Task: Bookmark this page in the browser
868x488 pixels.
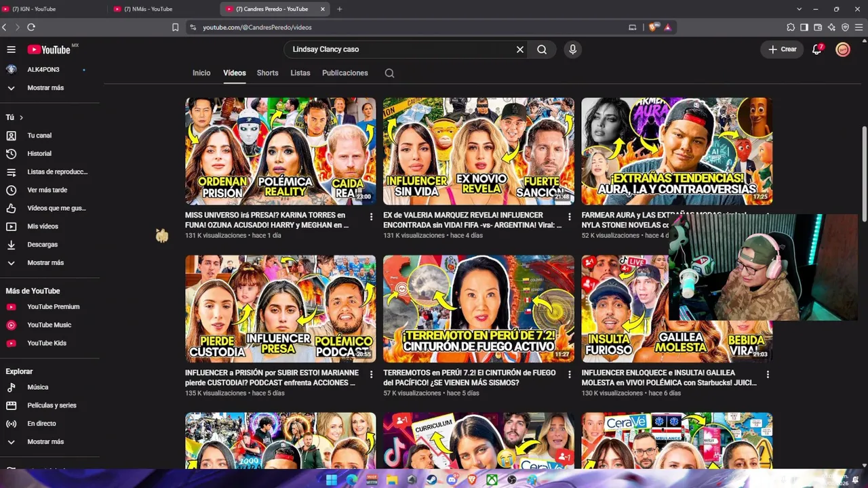Action: (175, 27)
